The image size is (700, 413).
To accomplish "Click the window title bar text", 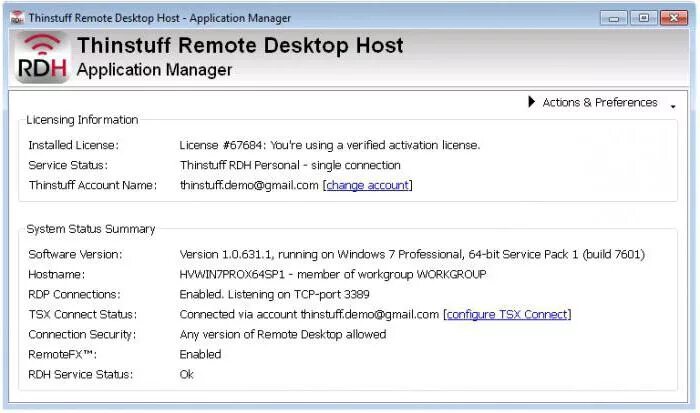I will click(x=160, y=18).
